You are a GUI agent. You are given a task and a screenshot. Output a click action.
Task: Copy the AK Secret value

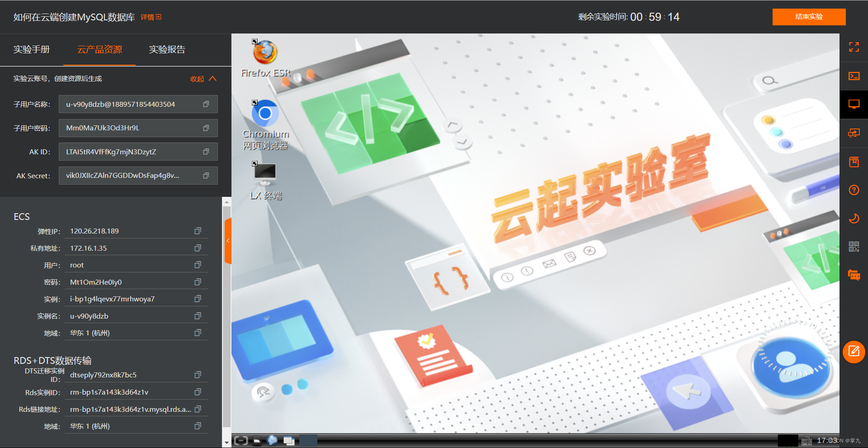point(206,176)
